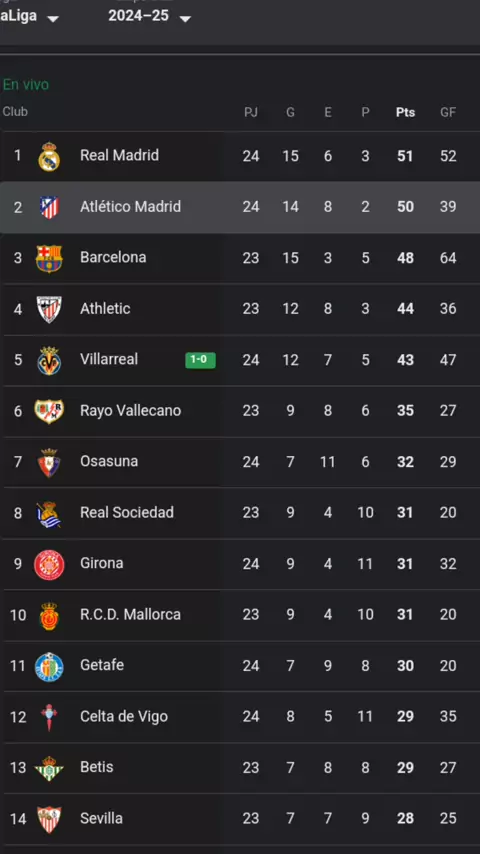The image size is (480, 854).
Task: Open the league selector dropdown arrow
Action: pos(53,19)
